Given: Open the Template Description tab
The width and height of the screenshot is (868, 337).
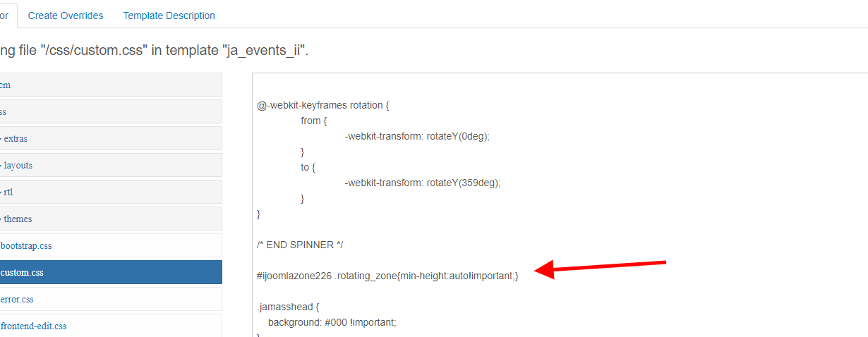Looking at the screenshot, I should (169, 16).
